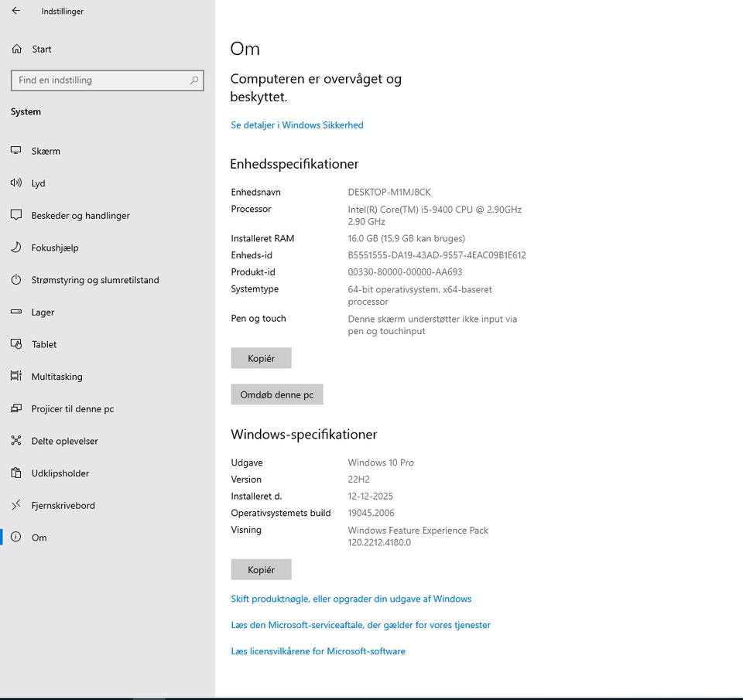Click the Start home icon

click(16, 49)
